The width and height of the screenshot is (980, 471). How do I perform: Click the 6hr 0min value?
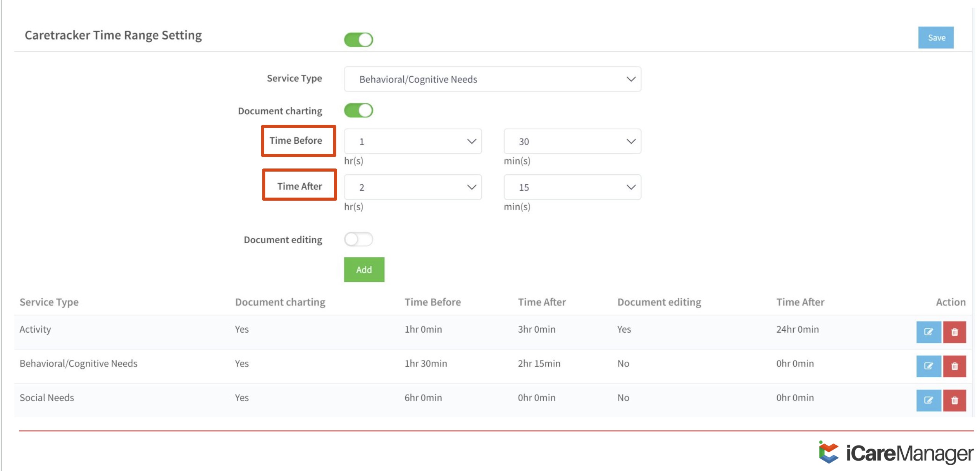pos(423,397)
